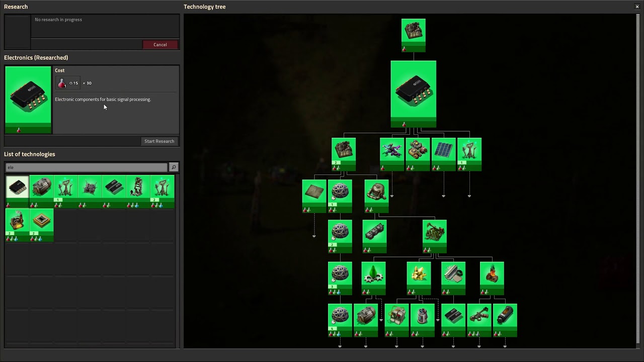
Task: Cancel the current research
Action: coord(160,45)
